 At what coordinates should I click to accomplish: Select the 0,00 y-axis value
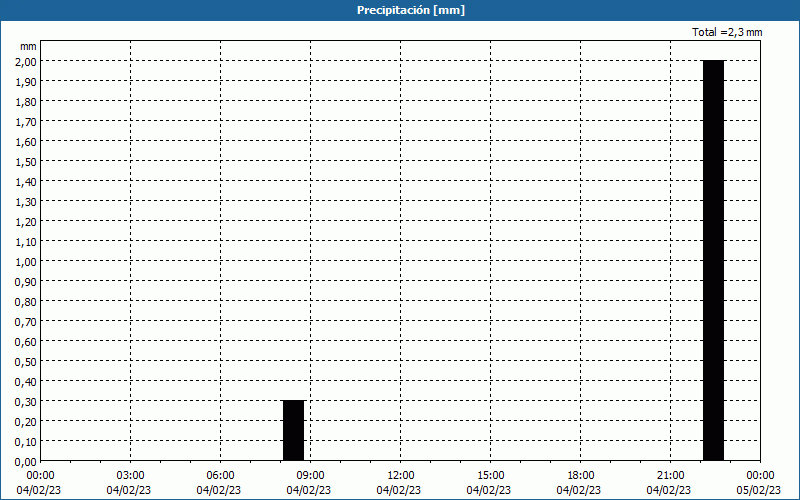pyautogui.click(x=27, y=462)
